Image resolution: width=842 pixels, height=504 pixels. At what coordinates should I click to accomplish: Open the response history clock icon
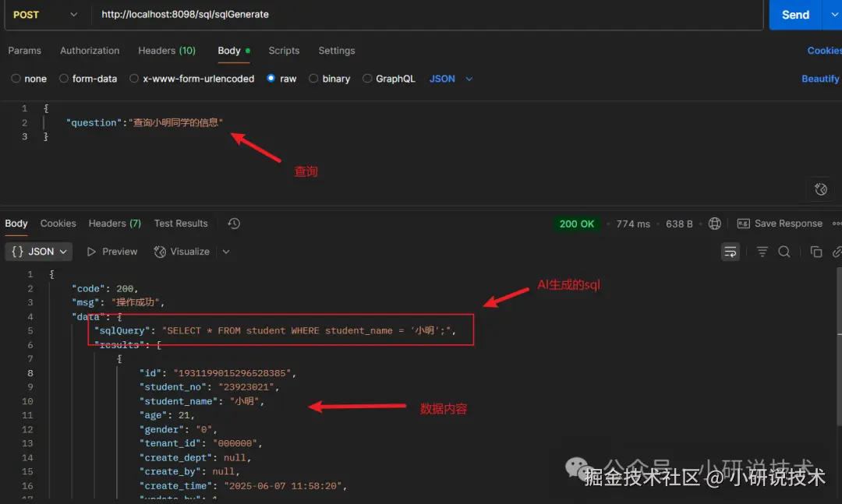tap(234, 224)
